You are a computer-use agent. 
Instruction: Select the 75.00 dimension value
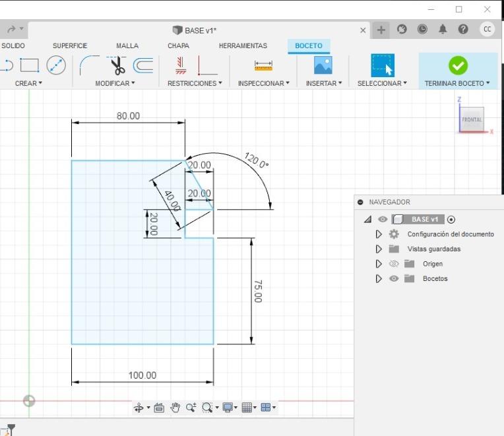pyautogui.click(x=258, y=291)
